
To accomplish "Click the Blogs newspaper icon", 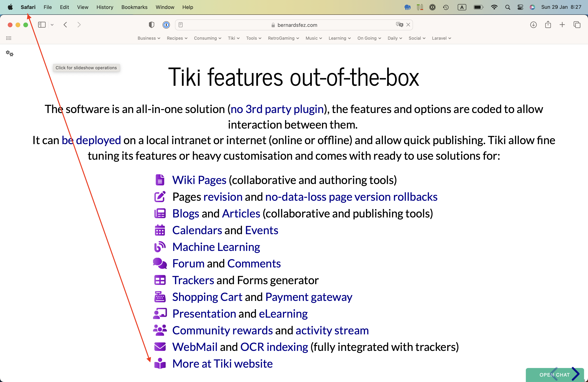I will point(160,214).
